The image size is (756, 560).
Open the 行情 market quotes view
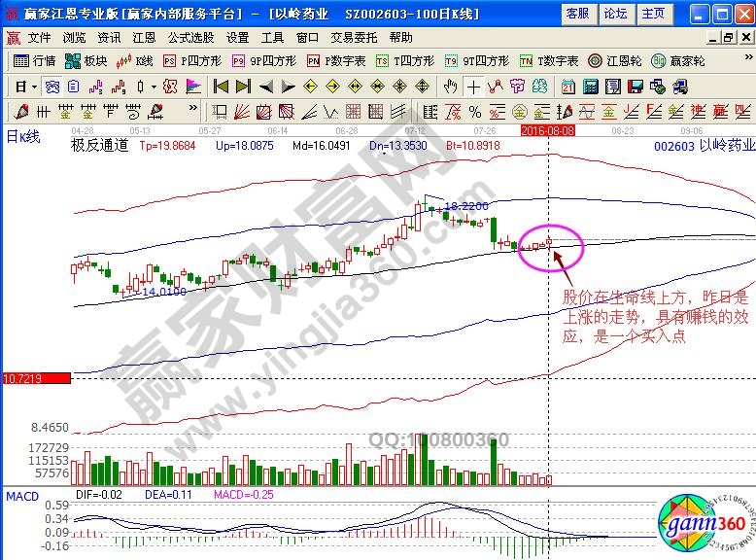35,61
